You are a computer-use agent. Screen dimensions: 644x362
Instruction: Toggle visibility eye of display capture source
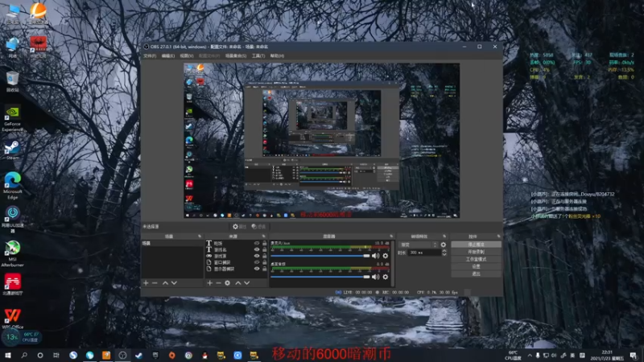coord(257,269)
